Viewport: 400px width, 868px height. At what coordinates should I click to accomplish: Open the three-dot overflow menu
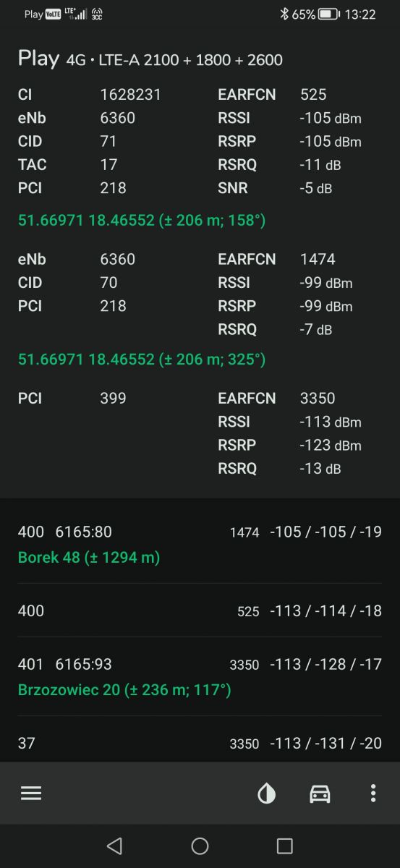pyautogui.click(x=373, y=793)
